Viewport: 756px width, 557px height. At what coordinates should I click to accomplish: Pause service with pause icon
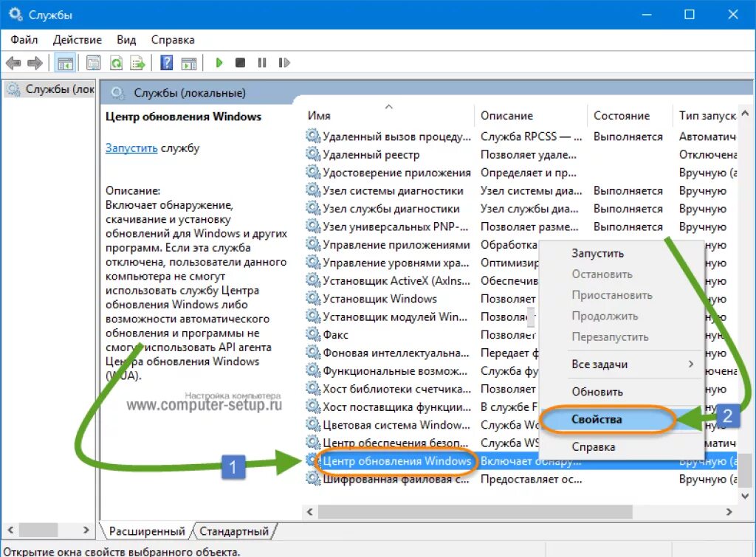click(262, 63)
